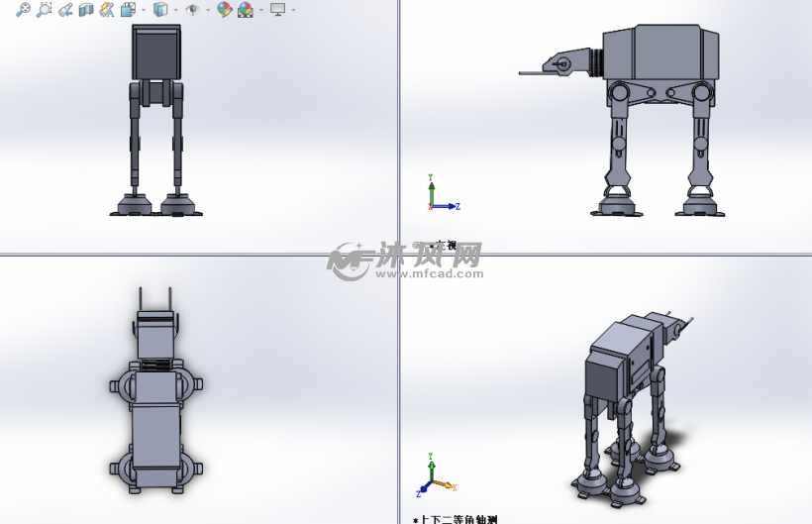
Task: Expand the View Orientation dropdown arrow
Action: (144, 10)
